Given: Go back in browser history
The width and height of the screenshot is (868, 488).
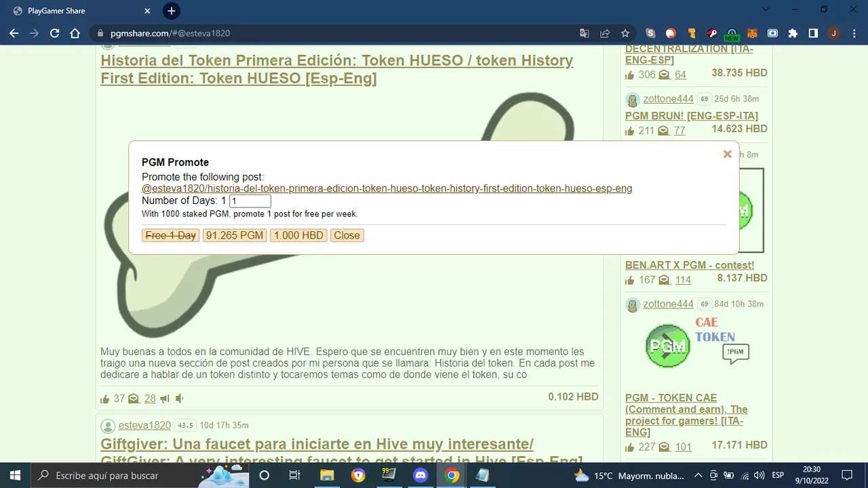Looking at the screenshot, I should point(14,33).
